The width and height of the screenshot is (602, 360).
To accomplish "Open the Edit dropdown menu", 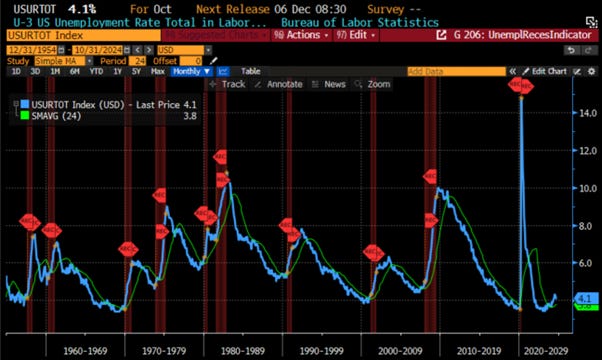I will [x=356, y=35].
